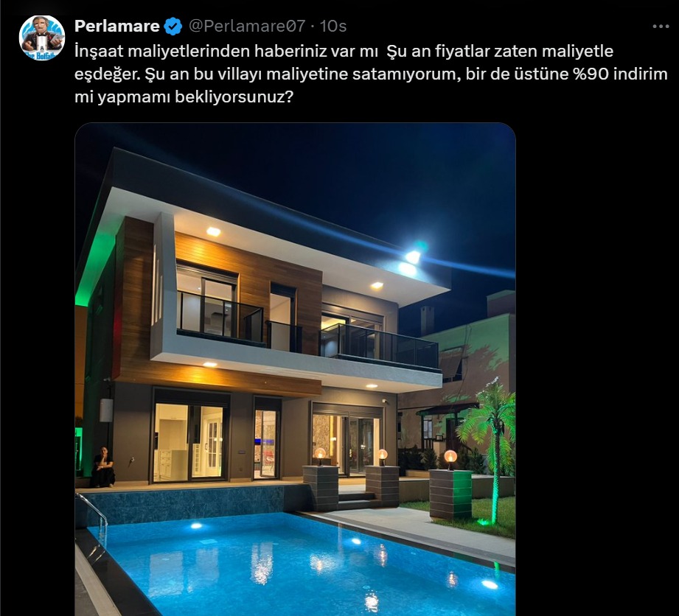Click the '%90 indirim' phrase in tweet
Viewport: 679px width, 616px height.
[x=620, y=74]
